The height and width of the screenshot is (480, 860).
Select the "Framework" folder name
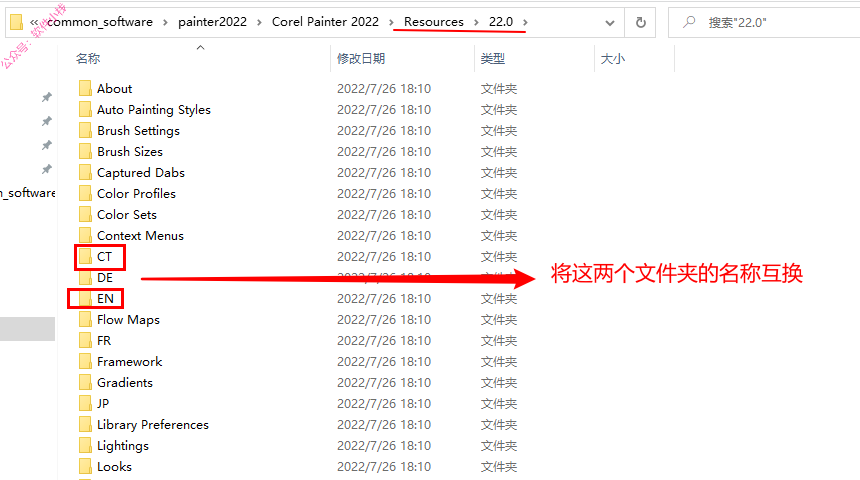click(129, 362)
